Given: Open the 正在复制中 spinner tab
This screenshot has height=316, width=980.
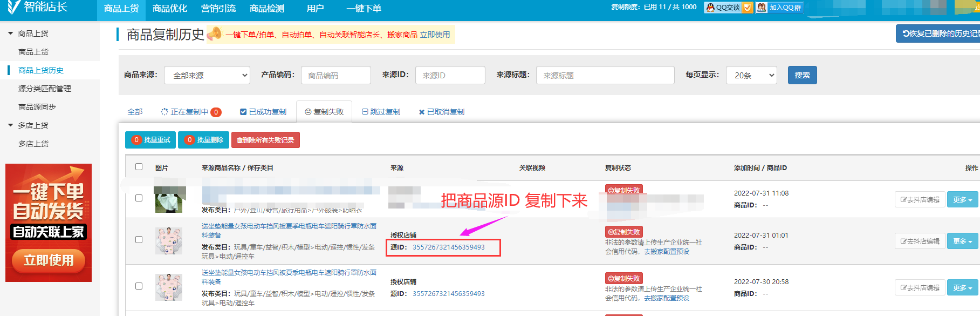Looking at the screenshot, I should (x=189, y=112).
